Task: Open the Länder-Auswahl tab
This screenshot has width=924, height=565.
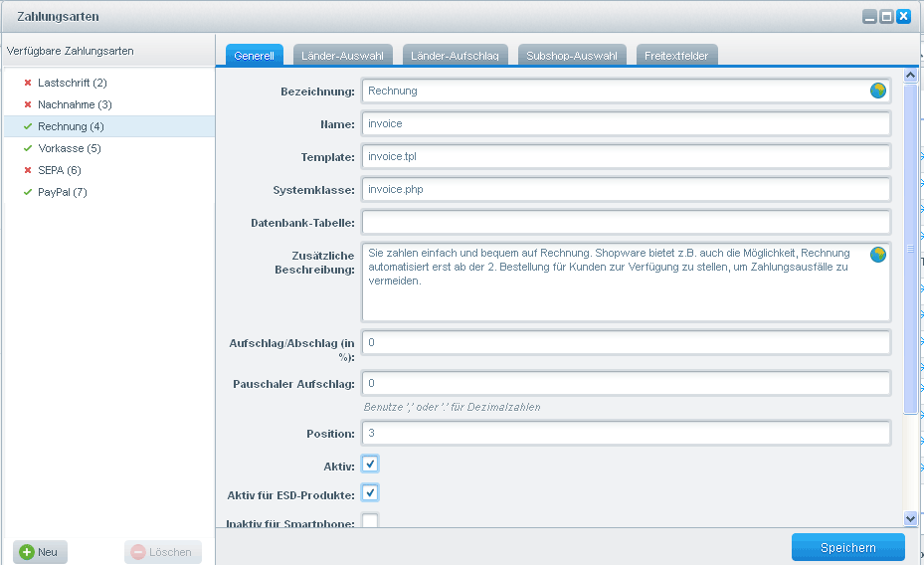Action: click(x=342, y=56)
